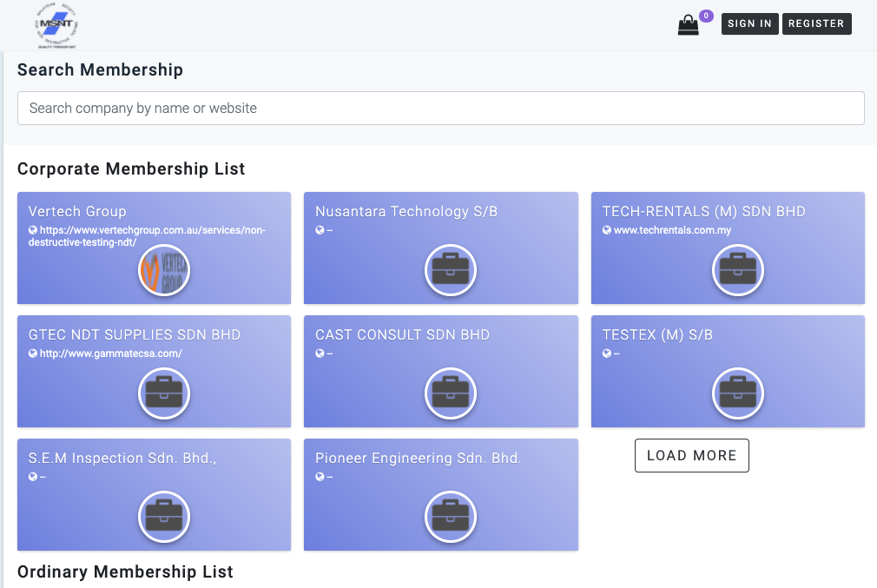Click the Search Membership heading

[100, 70]
